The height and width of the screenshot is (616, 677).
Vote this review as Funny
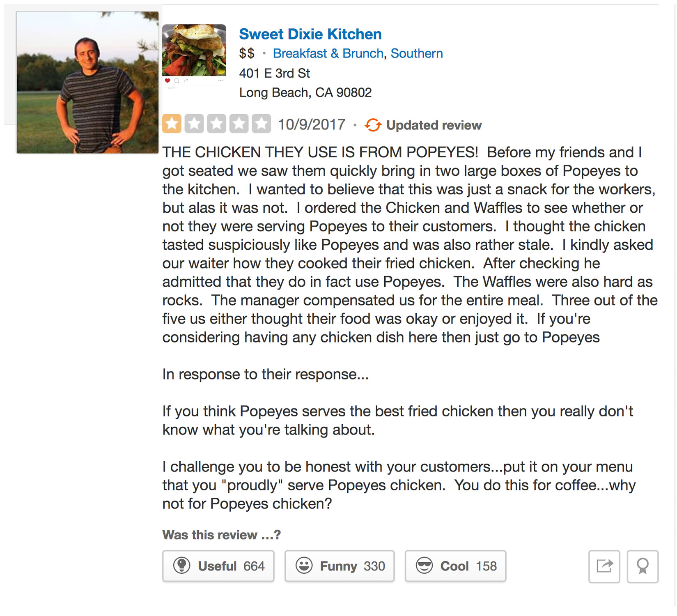pos(340,566)
